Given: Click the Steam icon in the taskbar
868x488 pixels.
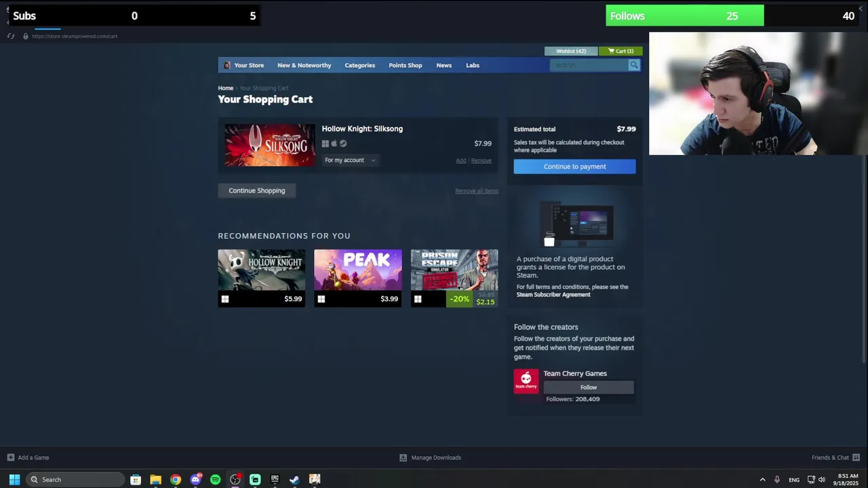Looking at the screenshot, I should tap(294, 479).
